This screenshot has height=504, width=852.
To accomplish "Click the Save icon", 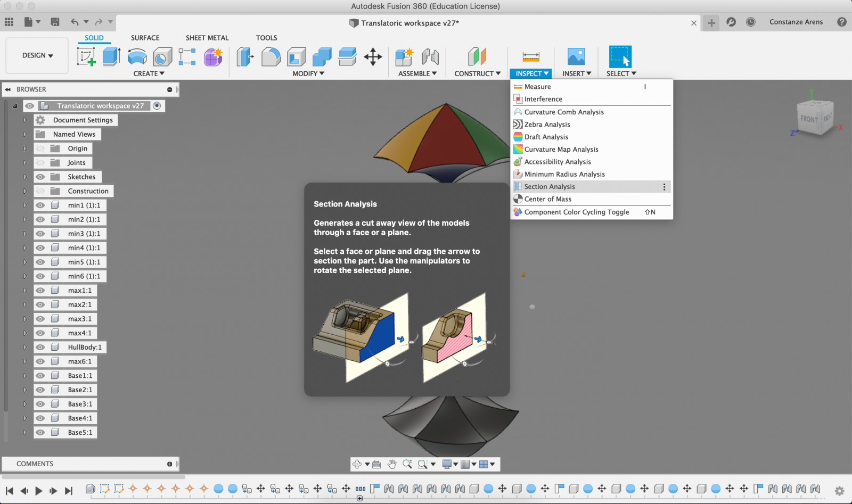I will [x=55, y=22].
